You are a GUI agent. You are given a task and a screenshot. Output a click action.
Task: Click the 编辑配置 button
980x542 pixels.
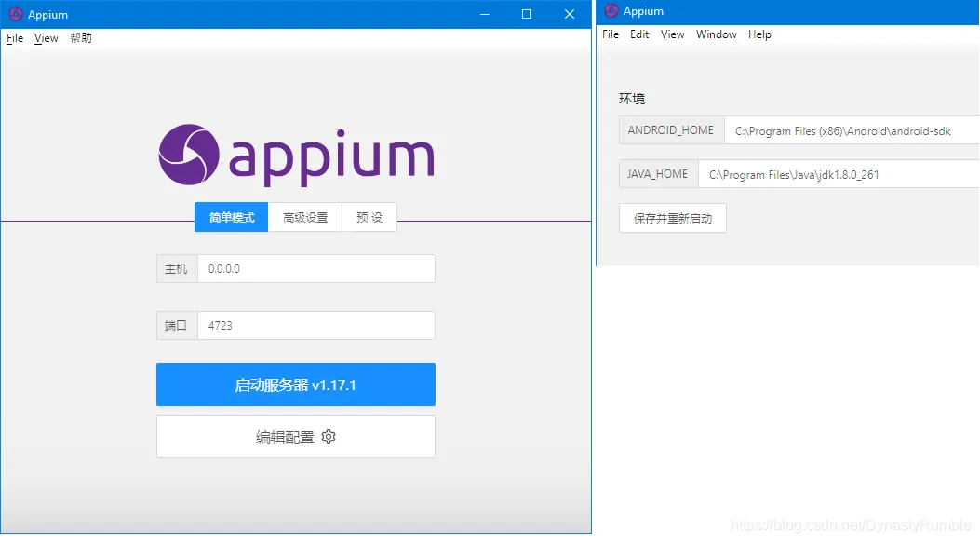coord(296,437)
